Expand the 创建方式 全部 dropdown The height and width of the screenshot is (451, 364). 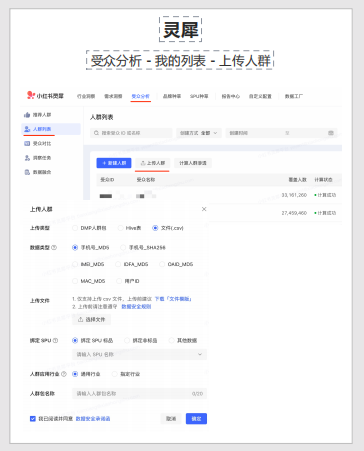point(199,133)
